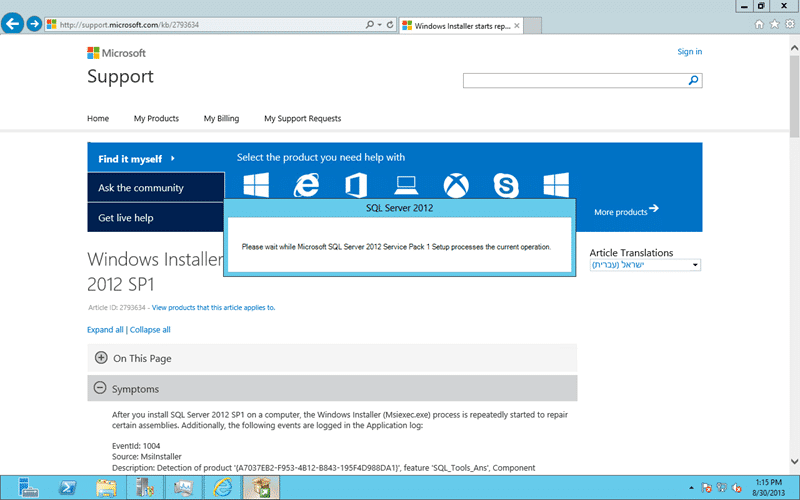Expand the On This Page section
Viewport: 800px width, 500px height.
click(x=101, y=358)
